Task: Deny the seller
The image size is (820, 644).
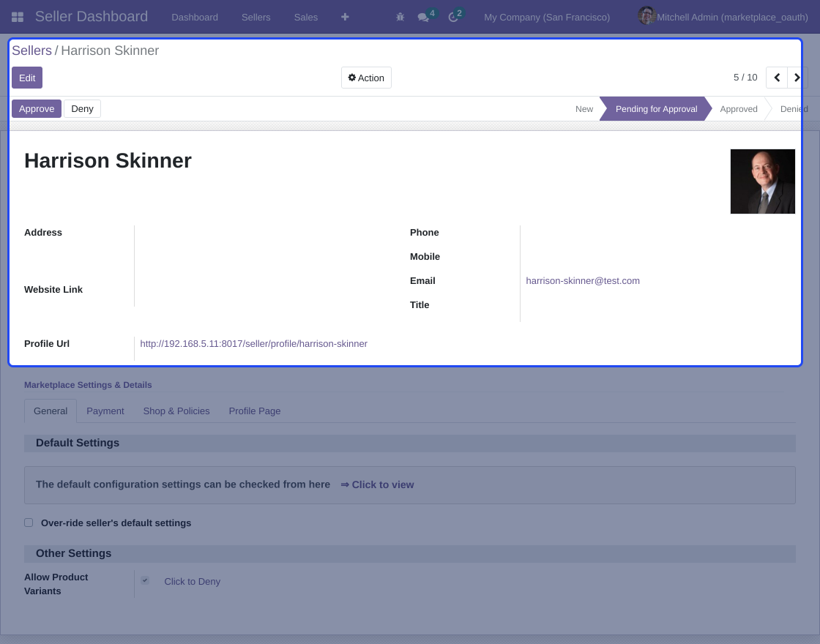Action: (82, 109)
